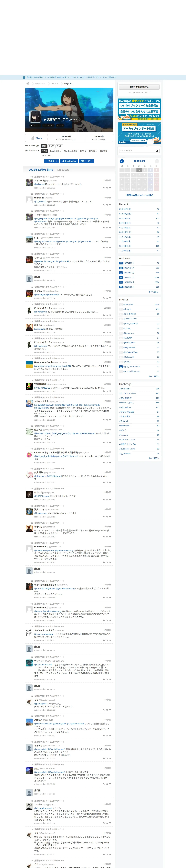Click the 73 フォロー count
The width and height of the screenshot is (186, 868).
(35, 125)
